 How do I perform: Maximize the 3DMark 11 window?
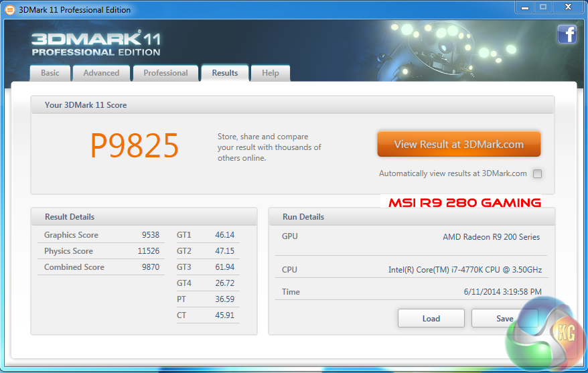click(542, 7)
